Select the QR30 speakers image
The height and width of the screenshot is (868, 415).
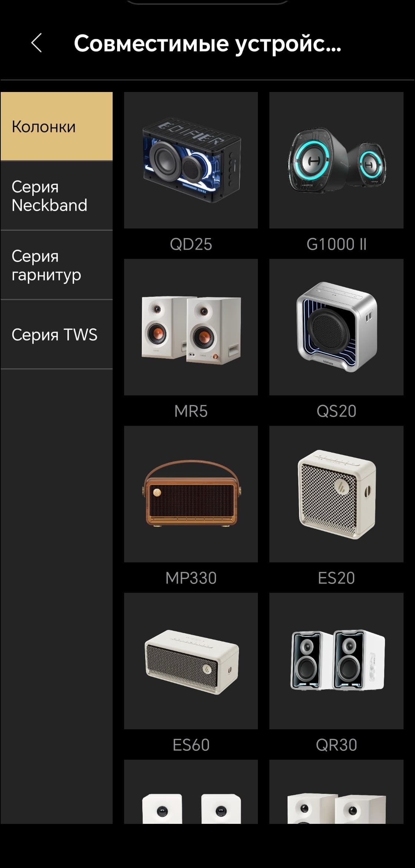pyautogui.click(x=336, y=661)
